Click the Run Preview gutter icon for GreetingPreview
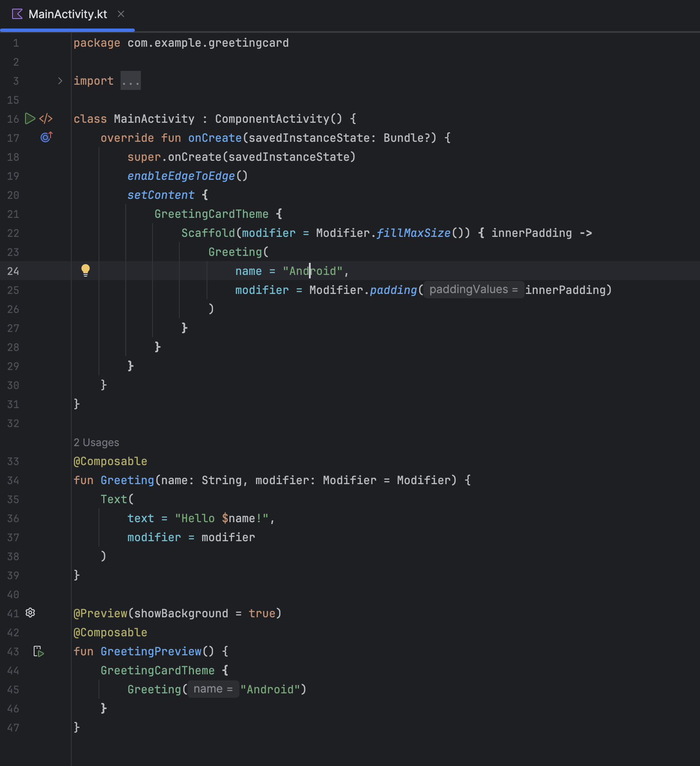Image resolution: width=700 pixels, height=766 pixels. pyautogui.click(x=39, y=651)
